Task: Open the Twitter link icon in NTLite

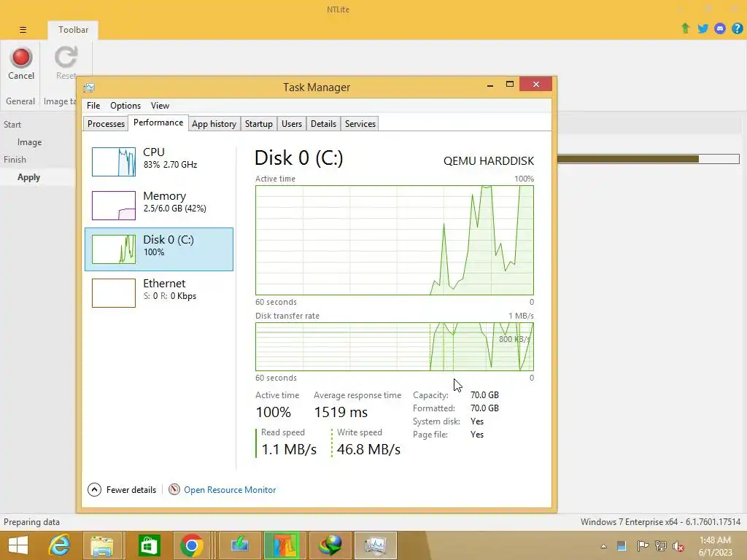Action: coord(703,28)
